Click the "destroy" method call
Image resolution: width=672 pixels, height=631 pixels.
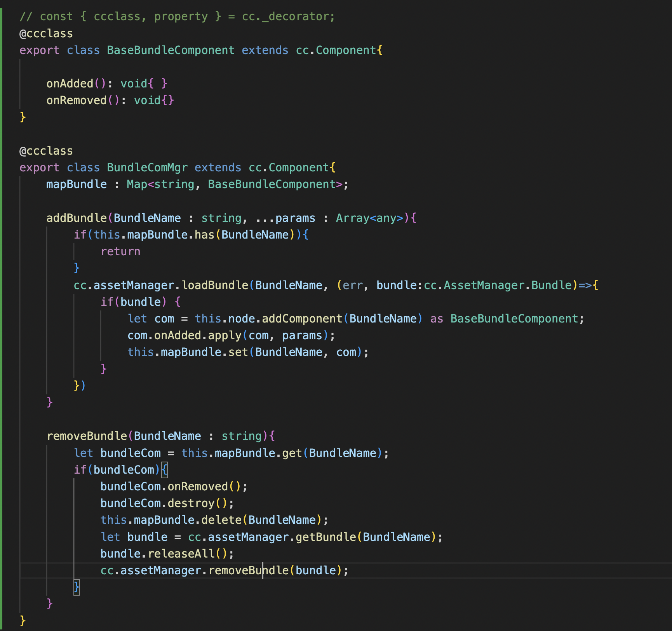[191, 503]
